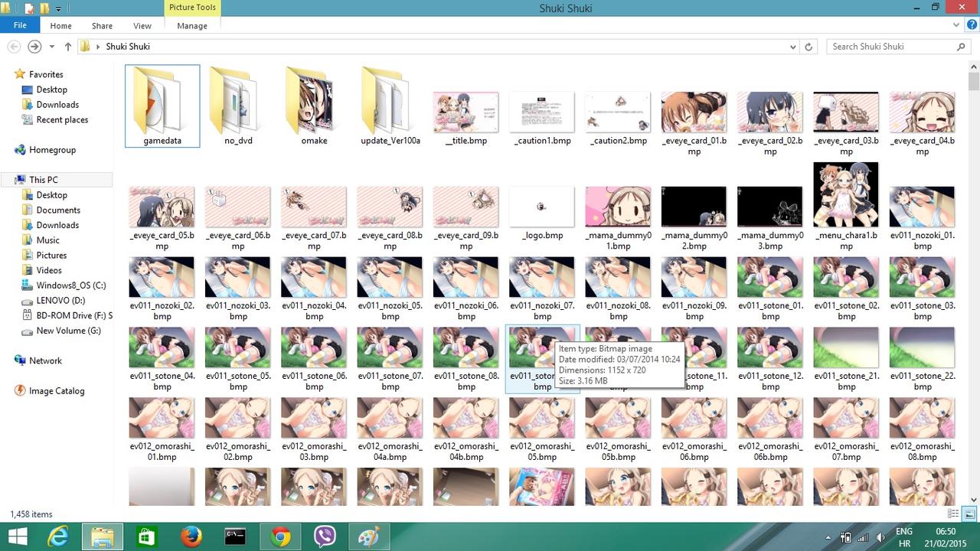Launch Firefox from the taskbar
The height and width of the screenshot is (551, 980).
pos(191,537)
